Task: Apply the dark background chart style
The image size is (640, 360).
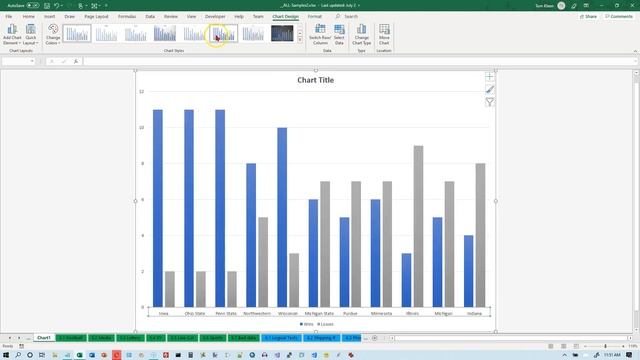Action: coord(282,33)
